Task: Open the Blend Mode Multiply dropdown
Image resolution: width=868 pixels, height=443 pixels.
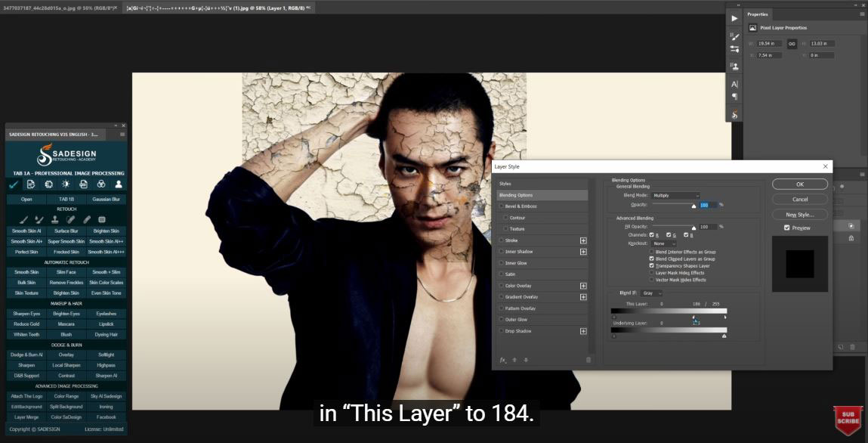Action: pos(675,196)
